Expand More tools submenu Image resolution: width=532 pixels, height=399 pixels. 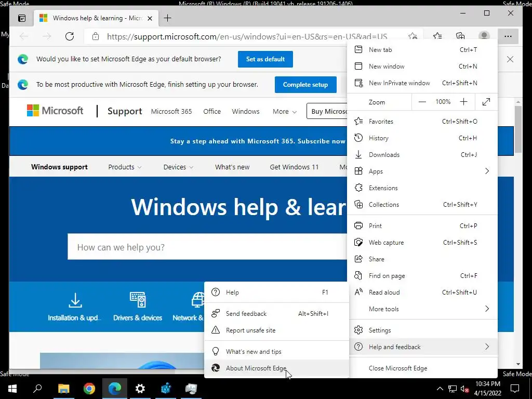[422, 309]
